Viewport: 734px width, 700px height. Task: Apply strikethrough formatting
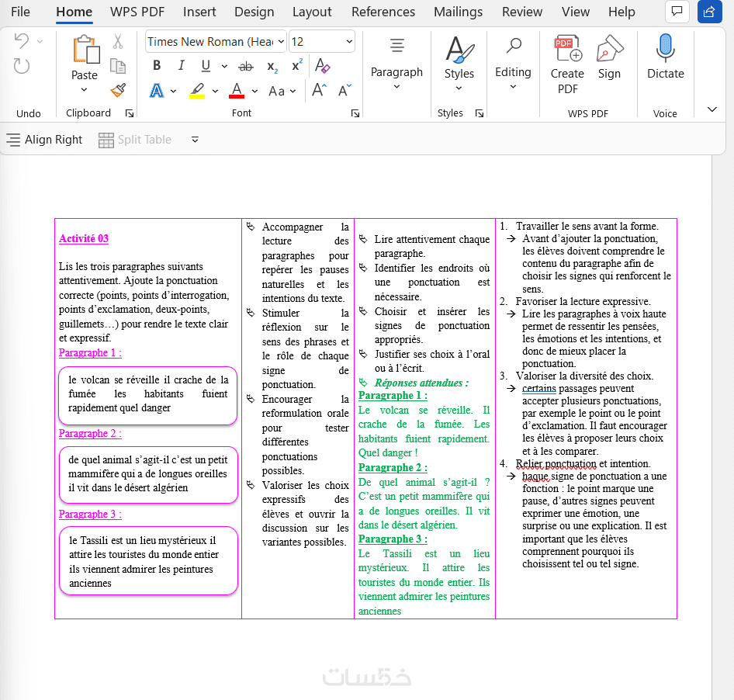pyautogui.click(x=246, y=67)
